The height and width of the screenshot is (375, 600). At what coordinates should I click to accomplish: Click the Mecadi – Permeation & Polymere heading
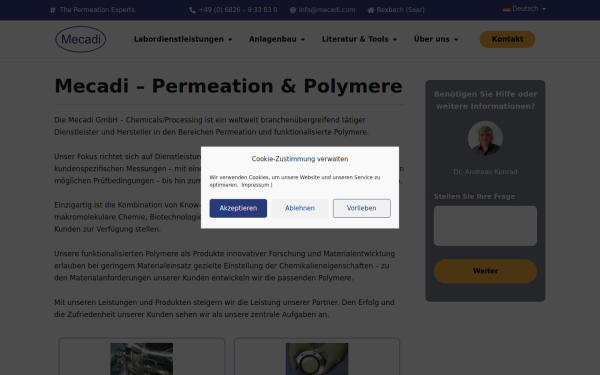[x=228, y=86]
